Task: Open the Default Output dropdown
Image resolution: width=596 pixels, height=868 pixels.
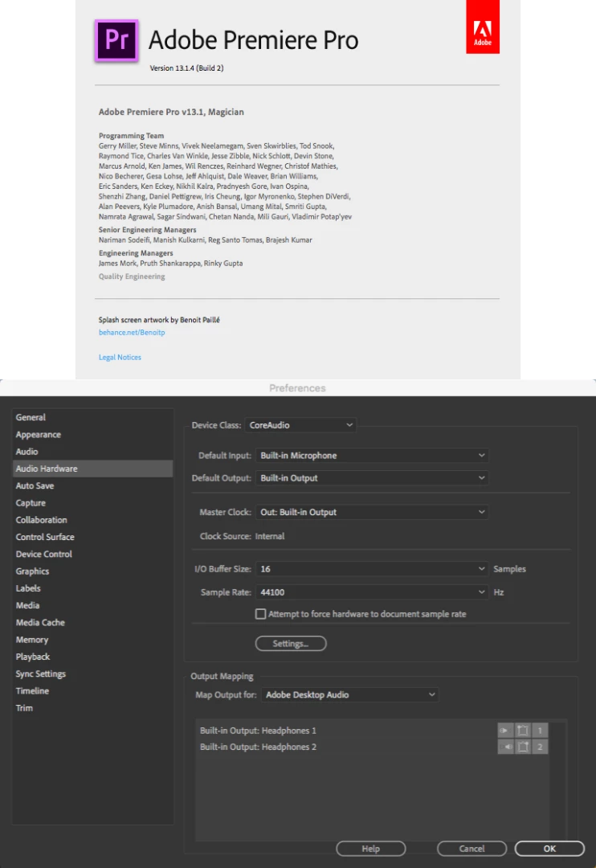Action: pyautogui.click(x=372, y=478)
